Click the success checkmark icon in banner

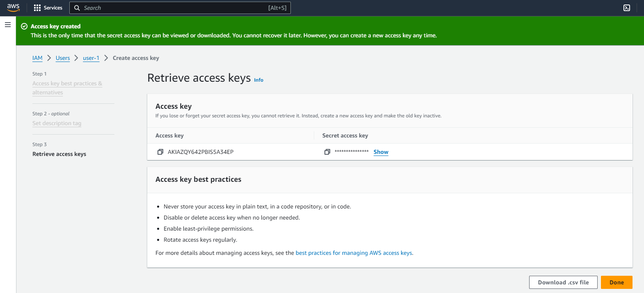coord(24,26)
